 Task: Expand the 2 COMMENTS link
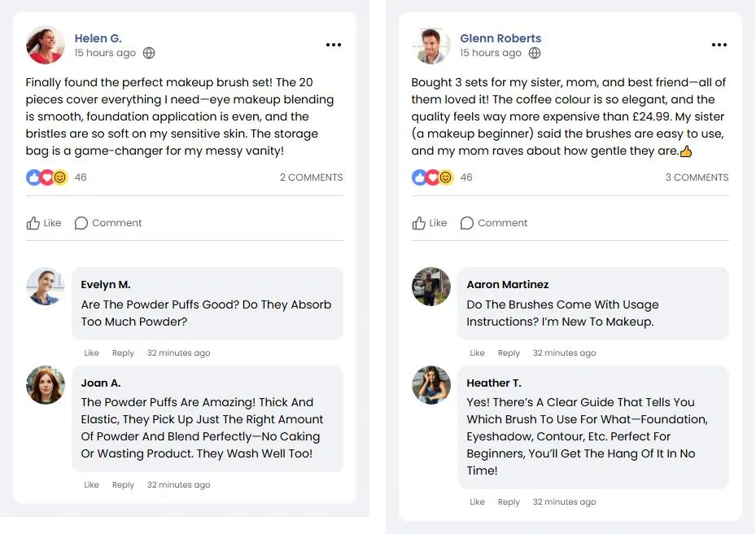312,177
